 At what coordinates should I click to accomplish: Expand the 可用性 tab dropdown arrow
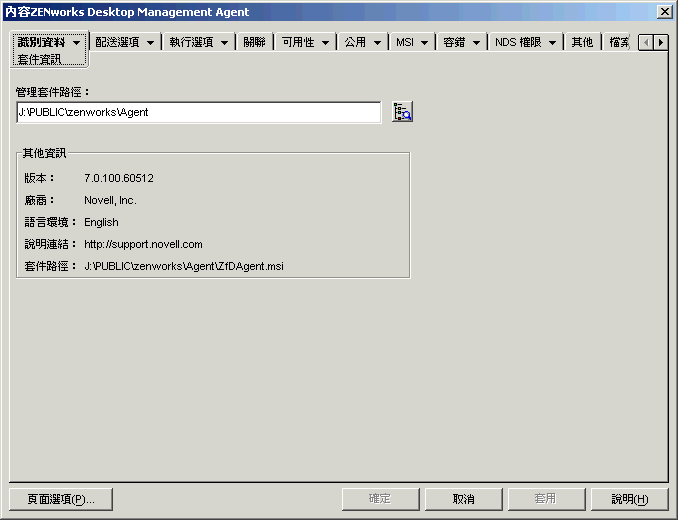coord(326,43)
